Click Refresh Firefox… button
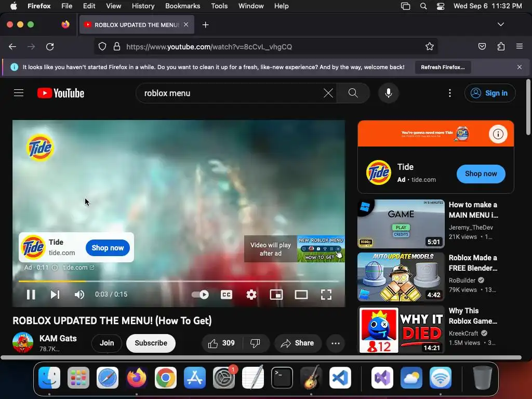Screen dimensions: 532x399 [443, 67]
